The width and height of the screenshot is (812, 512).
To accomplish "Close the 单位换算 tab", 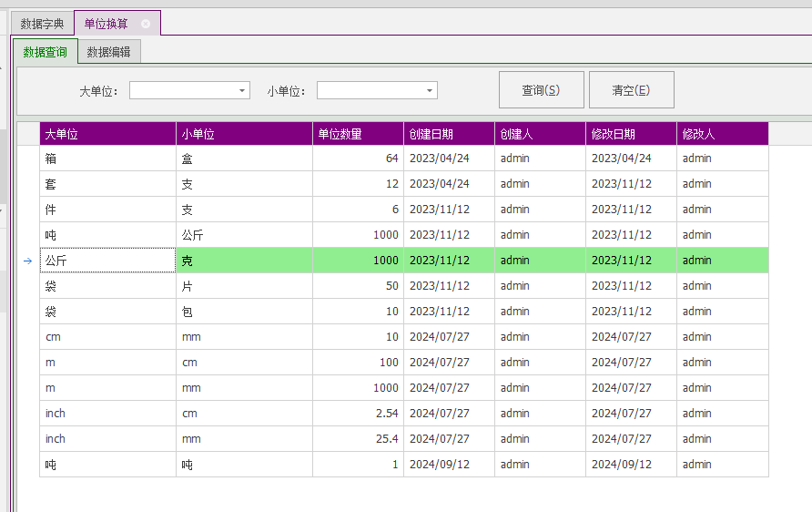I will (146, 24).
